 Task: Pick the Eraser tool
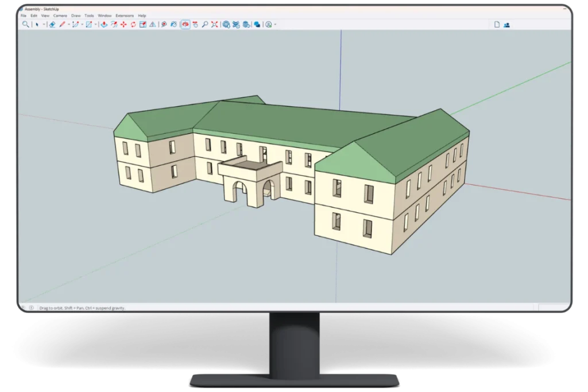52,24
